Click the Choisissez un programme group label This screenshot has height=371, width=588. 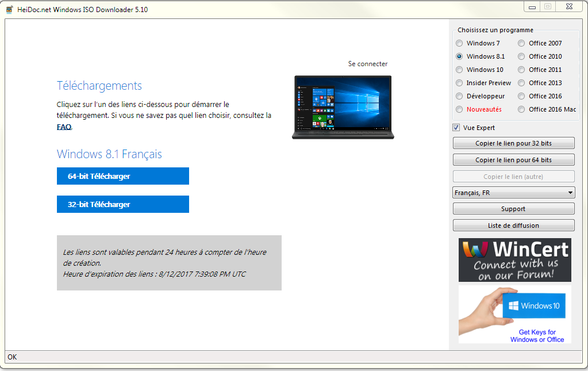pyautogui.click(x=495, y=30)
